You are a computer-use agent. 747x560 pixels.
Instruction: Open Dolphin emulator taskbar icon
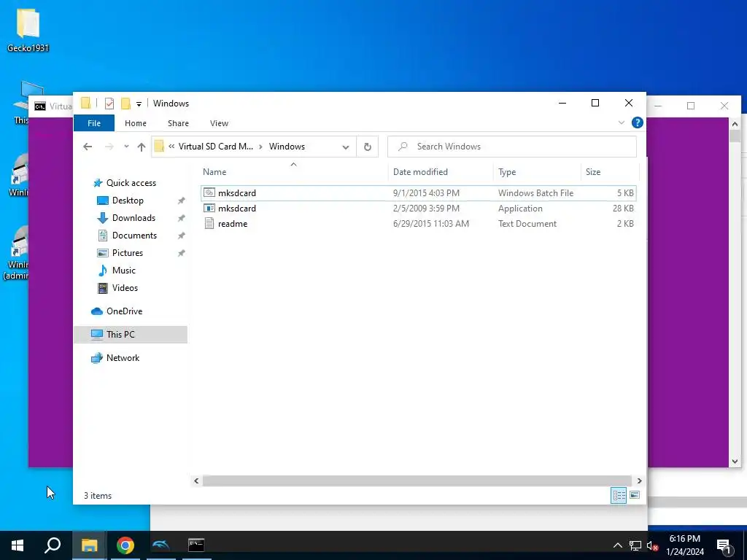[161, 545]
